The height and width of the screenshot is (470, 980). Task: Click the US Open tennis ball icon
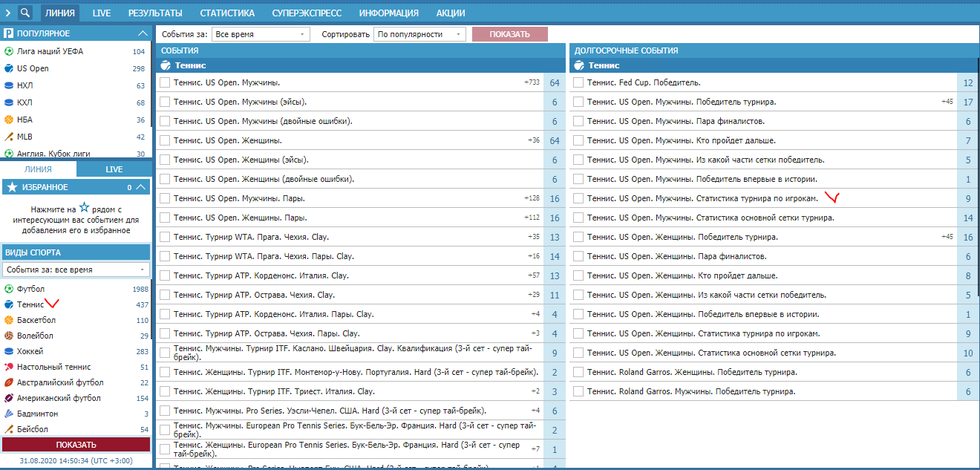click(x=9, y=68)
